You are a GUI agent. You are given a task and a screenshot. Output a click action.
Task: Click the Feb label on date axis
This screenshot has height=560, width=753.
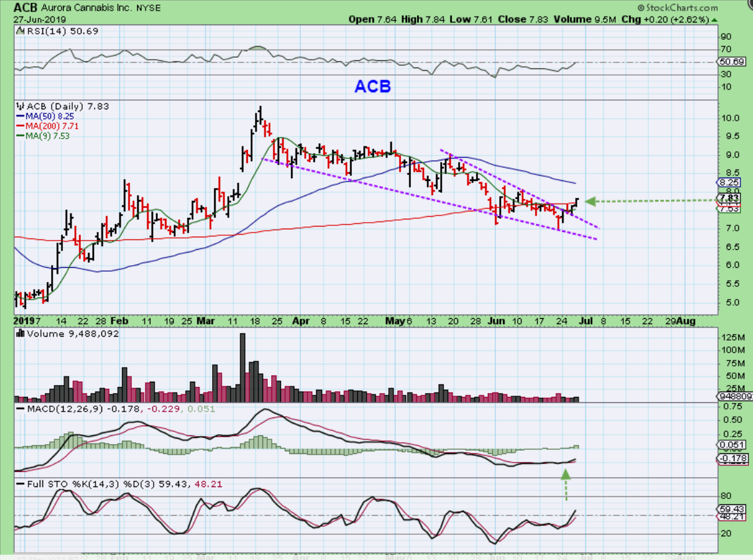click(x=119, y=321)
